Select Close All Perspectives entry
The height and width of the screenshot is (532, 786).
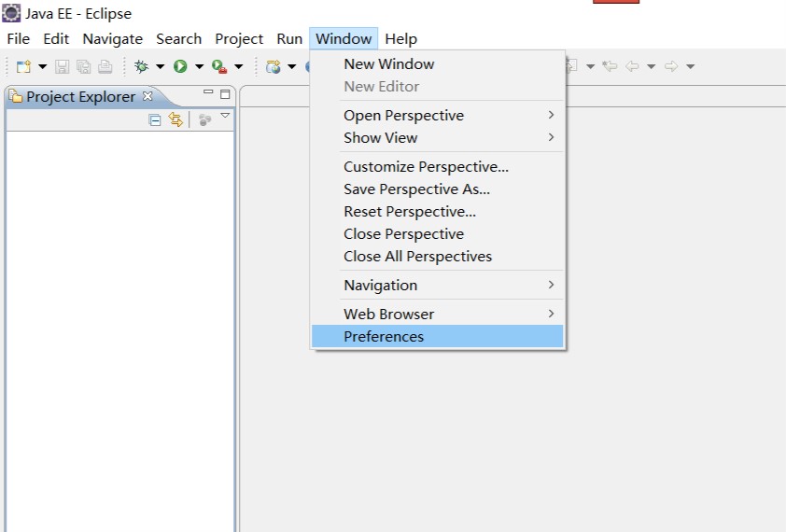click(438, 257)
